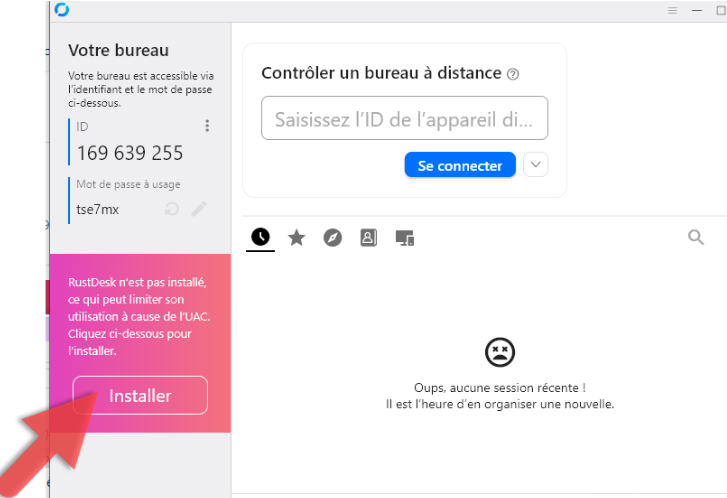Show the favorites star tab
The width and height of the screenshot is (727, 498).
pyautogui.click(x=296, y=237)
